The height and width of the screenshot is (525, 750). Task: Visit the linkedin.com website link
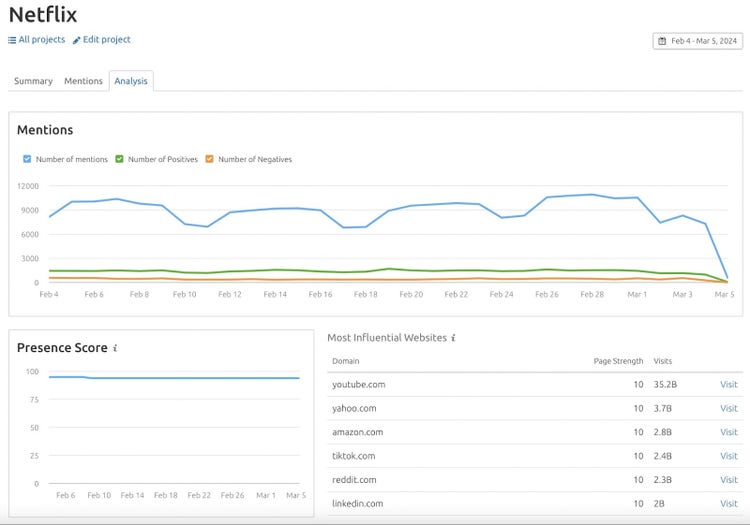(728, 503)
